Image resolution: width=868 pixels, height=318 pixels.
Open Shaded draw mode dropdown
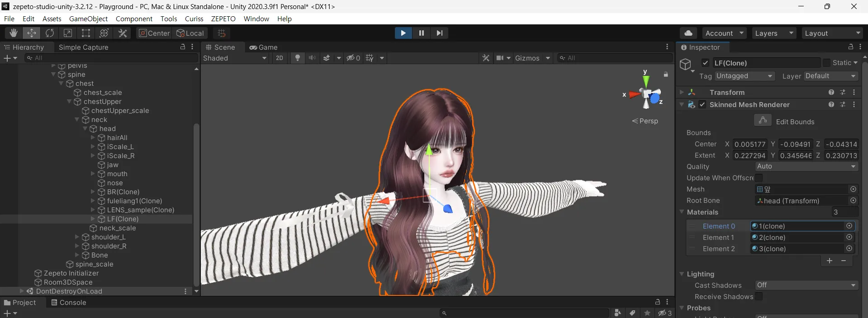(235, 58)
